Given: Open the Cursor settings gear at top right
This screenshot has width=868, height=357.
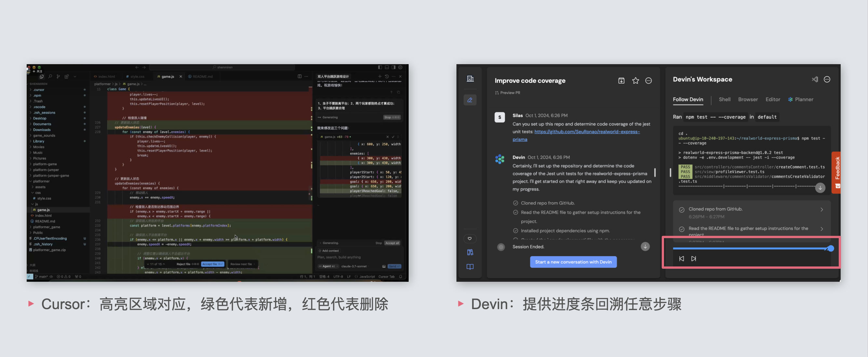Looking at the screenshot, I should pos(400,67).
